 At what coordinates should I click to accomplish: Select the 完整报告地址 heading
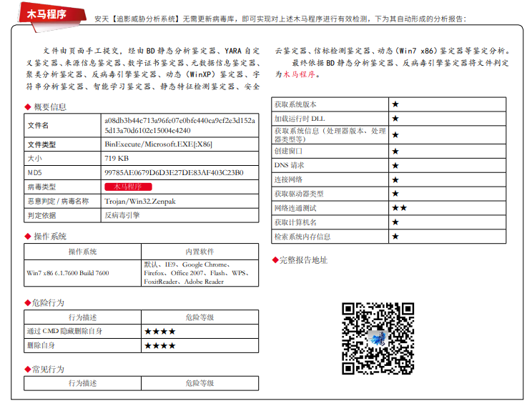point(303,260)
